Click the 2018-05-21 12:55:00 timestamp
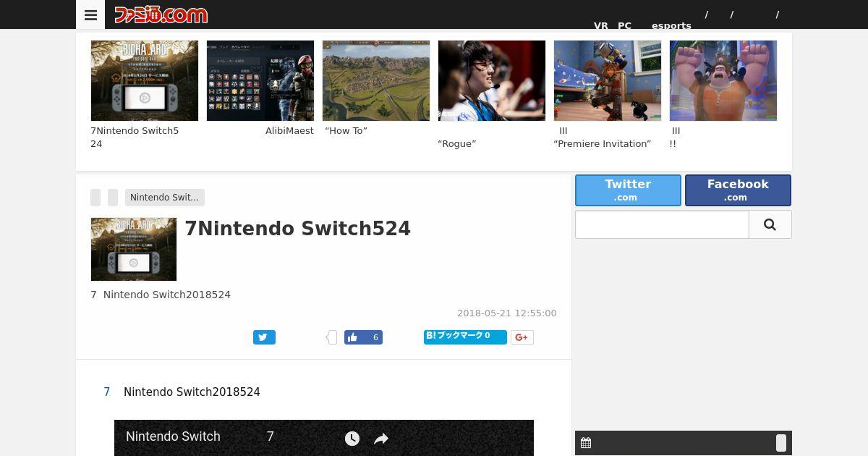The height and width of the screenshot is (456, 868). [x=507, y=313]
